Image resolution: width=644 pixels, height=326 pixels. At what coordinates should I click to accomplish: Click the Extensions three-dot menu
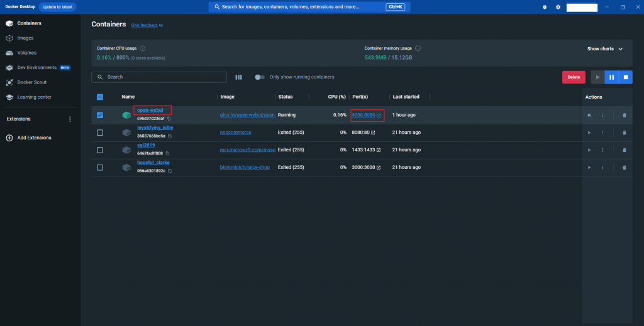click(70, 119)
